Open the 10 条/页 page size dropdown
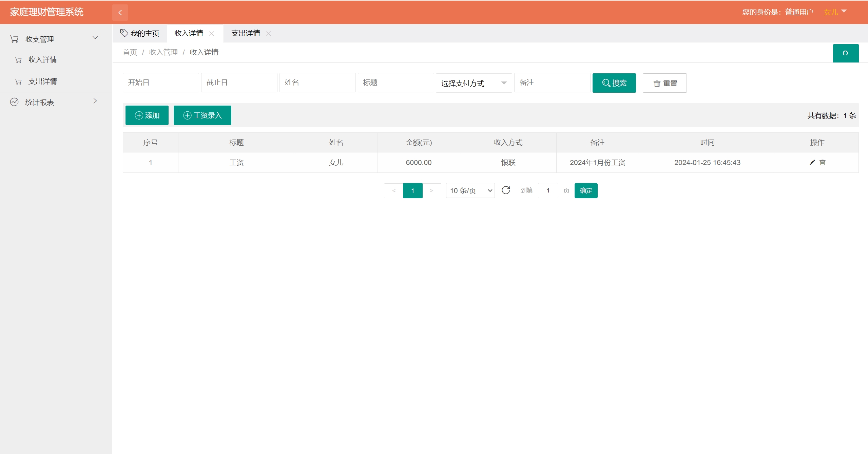The height and width of the screenshot is (475, 868). tap(470, 190)
